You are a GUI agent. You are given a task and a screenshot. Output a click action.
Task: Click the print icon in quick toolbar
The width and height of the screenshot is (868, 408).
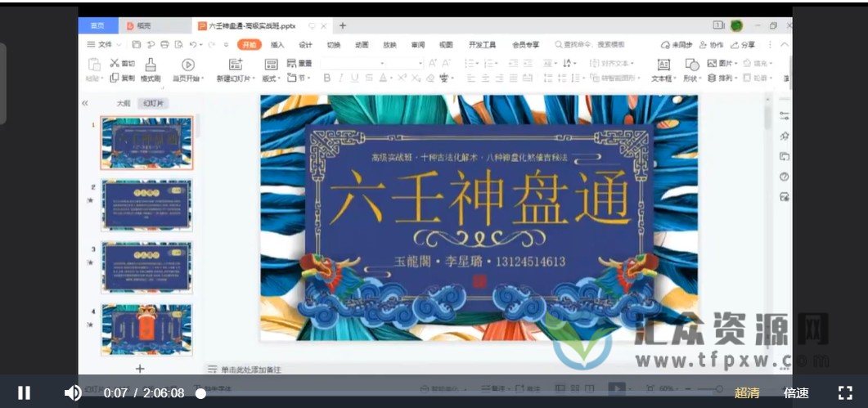pos(164,45)
